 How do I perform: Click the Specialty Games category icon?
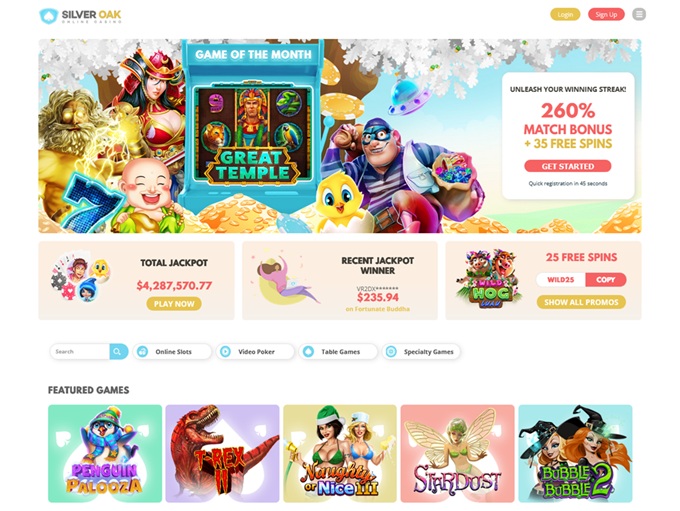[x=391, y=352]
